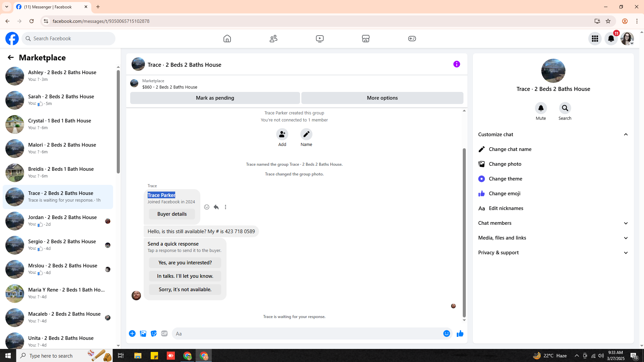Expand Privacy & support section
644x362 pixels.
[553, 253]
